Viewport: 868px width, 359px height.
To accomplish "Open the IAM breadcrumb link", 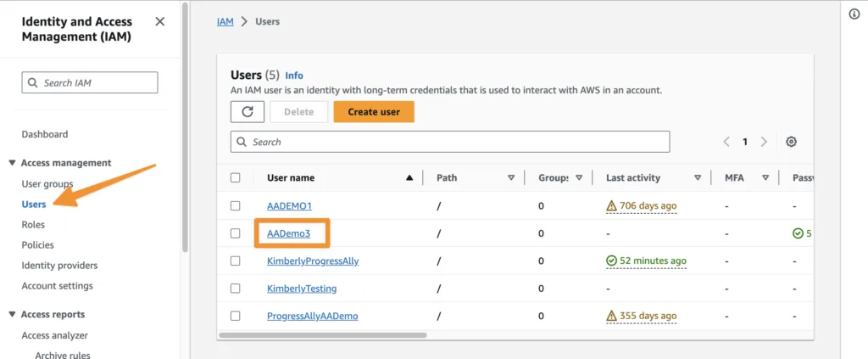I will point(225,21).
